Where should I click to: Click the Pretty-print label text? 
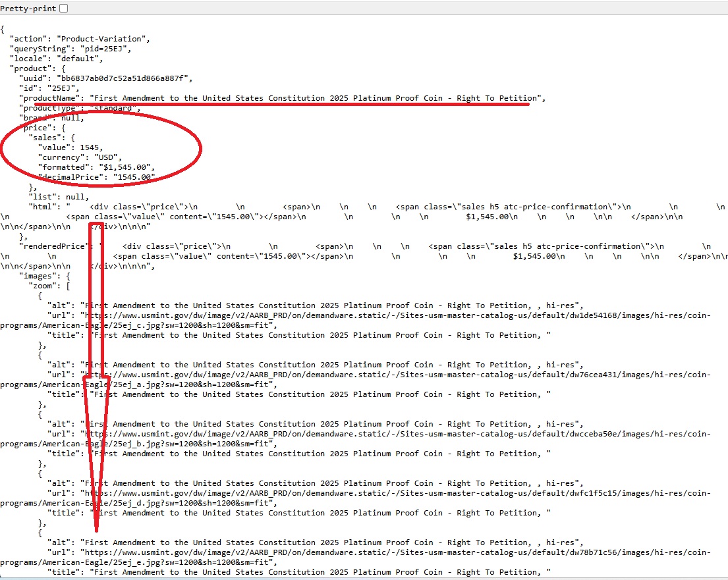(28, 9)
